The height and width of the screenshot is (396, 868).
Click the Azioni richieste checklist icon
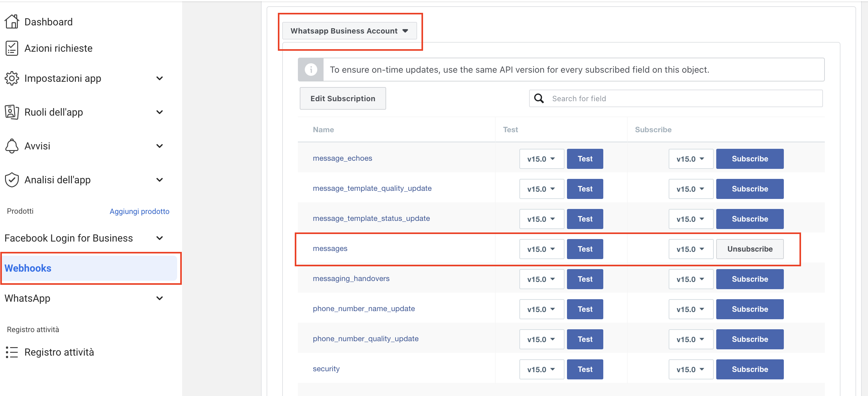pyautogui.click(x=12, y=48)
